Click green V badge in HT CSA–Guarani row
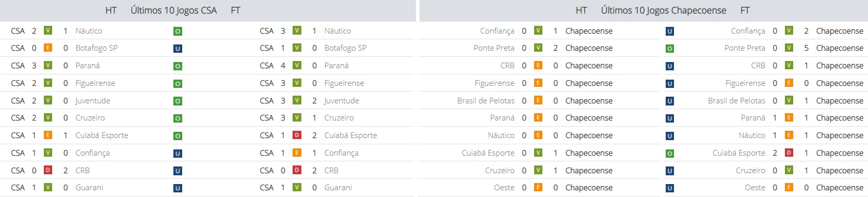This screenshot has width=868, height=197. (x=48, y=187)
